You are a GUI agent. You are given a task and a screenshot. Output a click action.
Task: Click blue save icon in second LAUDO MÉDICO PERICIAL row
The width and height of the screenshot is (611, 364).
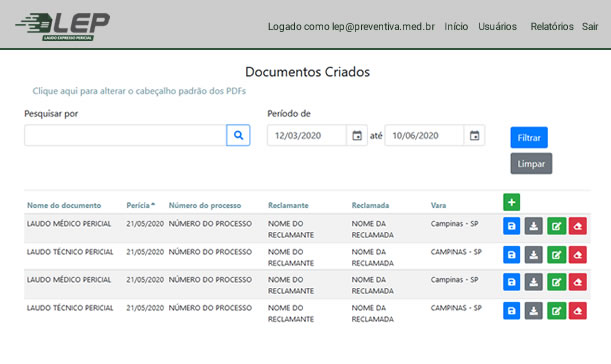pyautogui.click(x=511, y=282)
